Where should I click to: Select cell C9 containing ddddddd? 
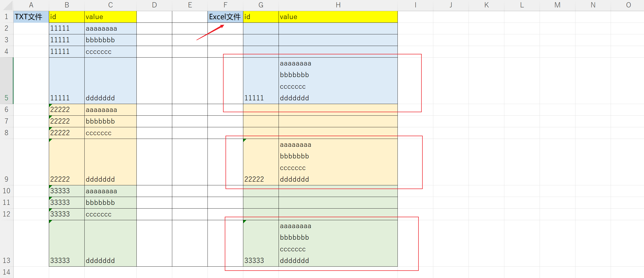(x=111, y=162)
